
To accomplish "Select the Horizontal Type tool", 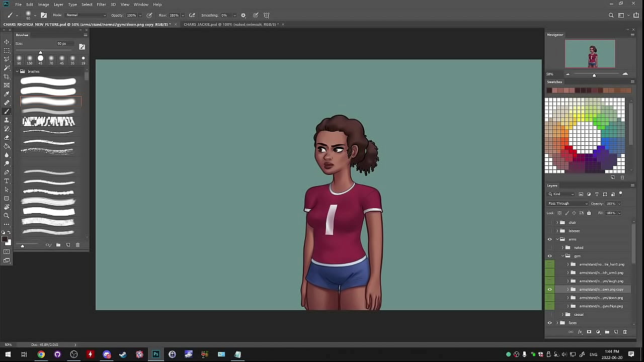I will pos(7,181).
